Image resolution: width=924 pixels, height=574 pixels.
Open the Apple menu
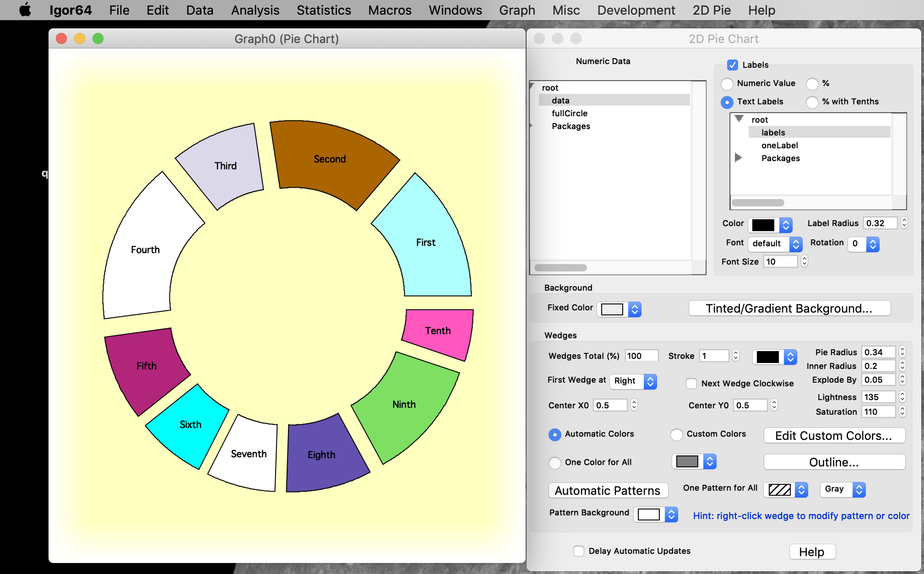tap(25, 10)
